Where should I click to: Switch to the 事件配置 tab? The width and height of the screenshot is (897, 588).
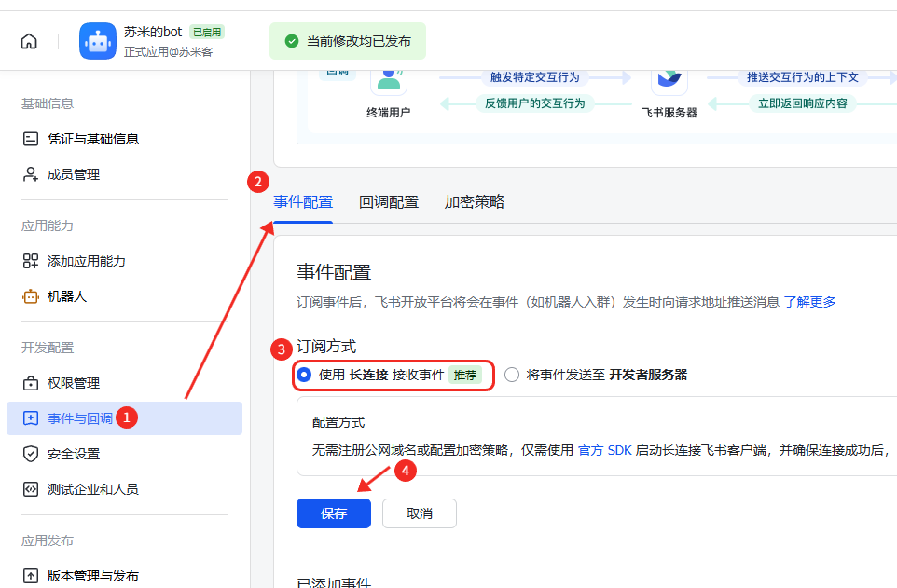[303, 202]
